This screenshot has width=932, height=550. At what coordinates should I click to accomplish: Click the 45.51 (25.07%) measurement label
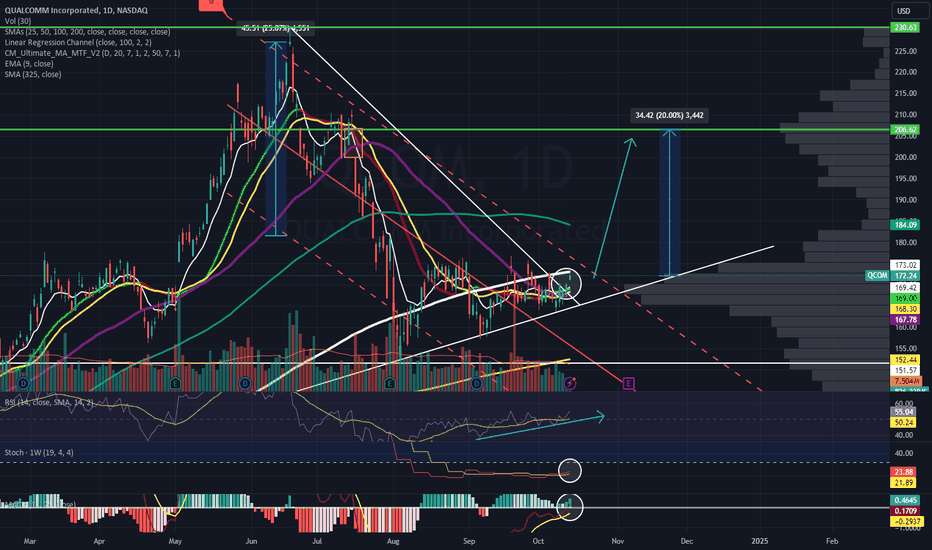tap(275, 28)
